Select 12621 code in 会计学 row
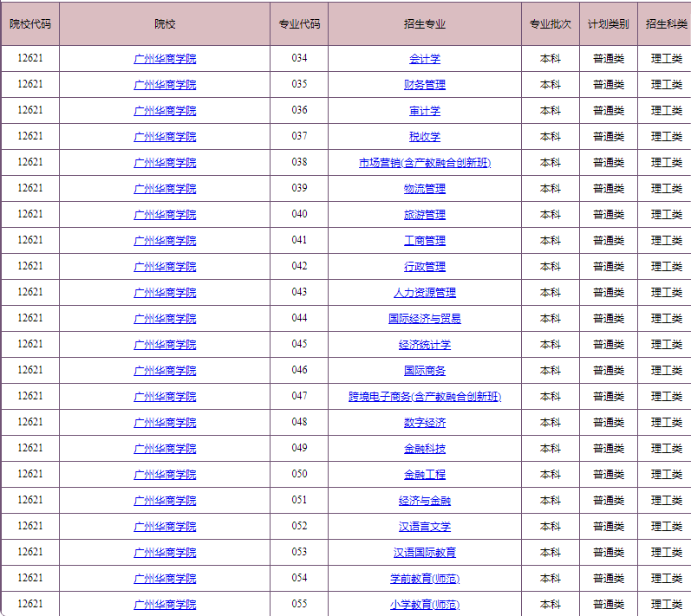 pyautogui.click(x=30, y=58)
